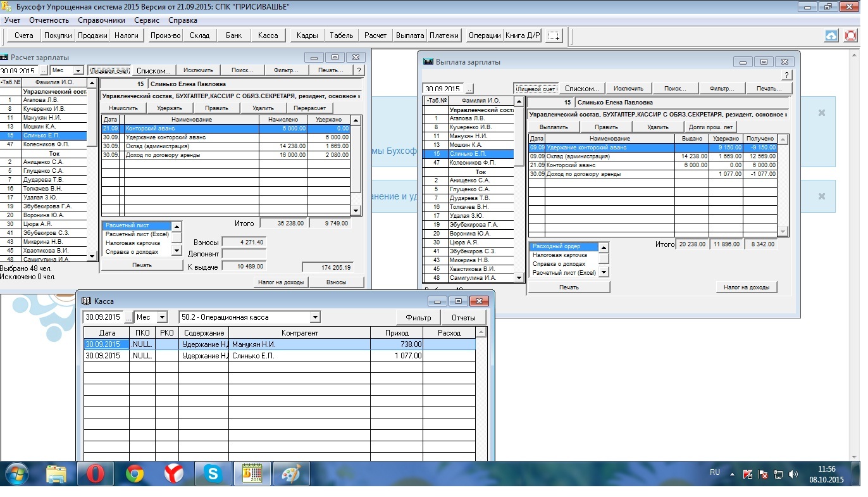Click the red lifebuoy help icon
This screenshot has height=497, width=868.
pos(851,35)
